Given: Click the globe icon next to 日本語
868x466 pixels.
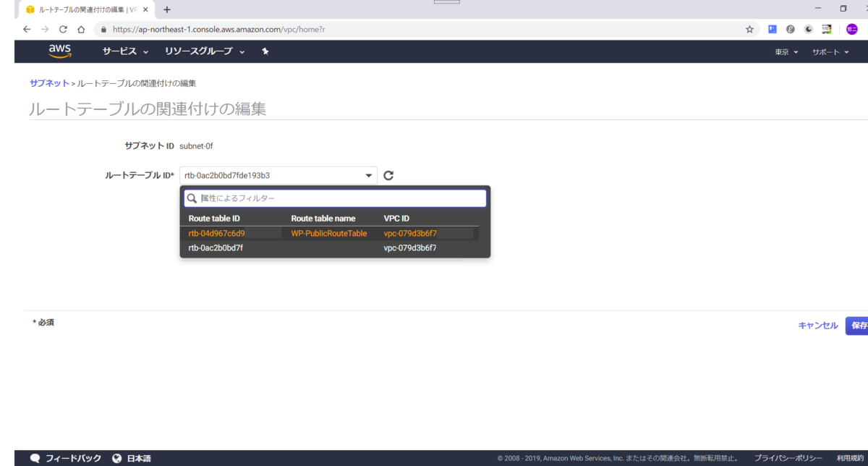Looking at the screenshot, I should coord(117,457).
